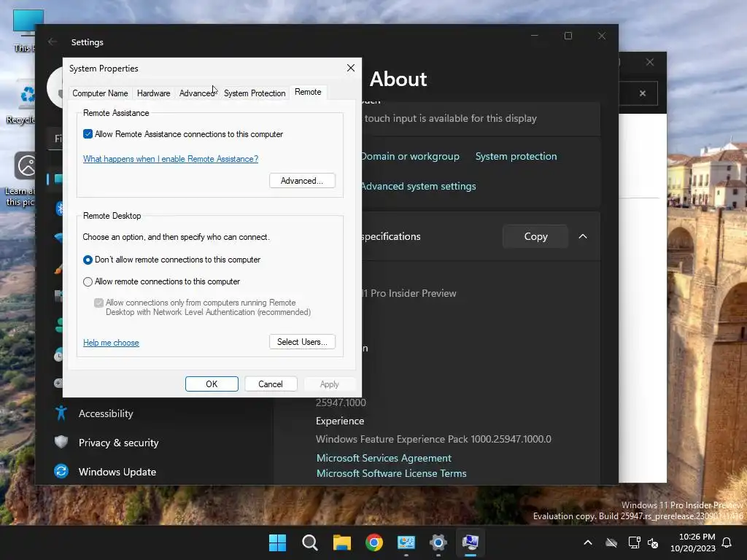Viewport: 747px width, 560px height.
Task: Open the notification bell
Action: point(727,542)
